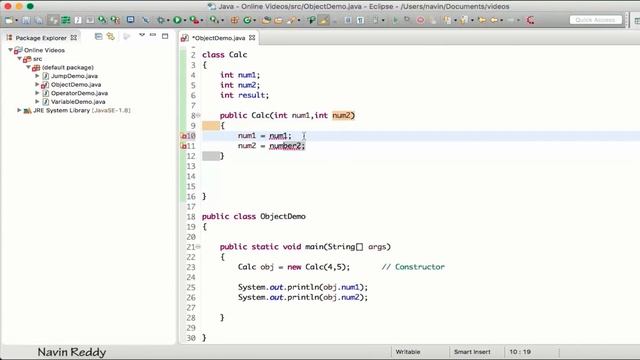Click the Coverage run icon with red badge
Viewport: 640px width, 360px height.
(x=194, y=20)
